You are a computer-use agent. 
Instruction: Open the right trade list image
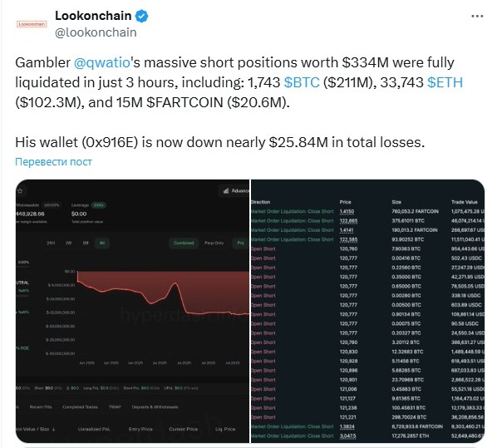(367, 311)
